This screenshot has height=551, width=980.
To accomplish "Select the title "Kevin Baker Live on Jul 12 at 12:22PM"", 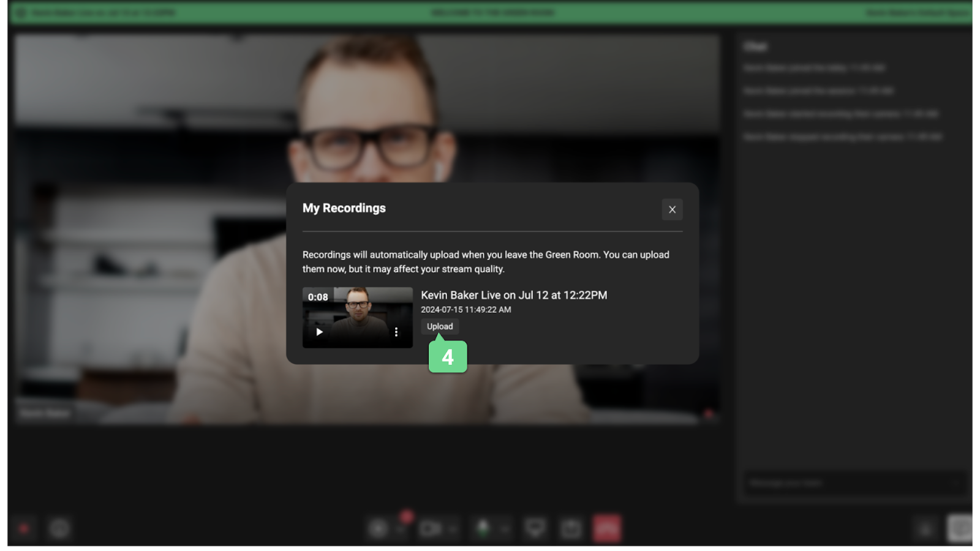I will pyautogui.click(x=514, y=295).
